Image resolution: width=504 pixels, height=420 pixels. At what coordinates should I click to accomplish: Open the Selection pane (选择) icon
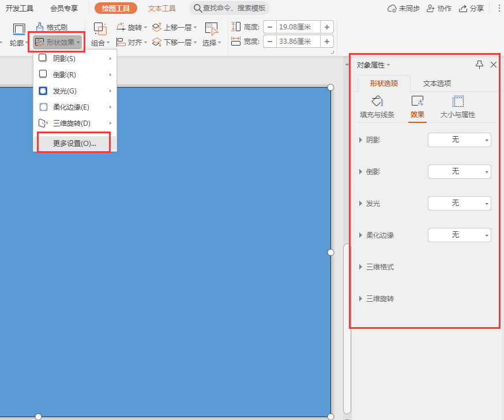(x=212, y=29)
